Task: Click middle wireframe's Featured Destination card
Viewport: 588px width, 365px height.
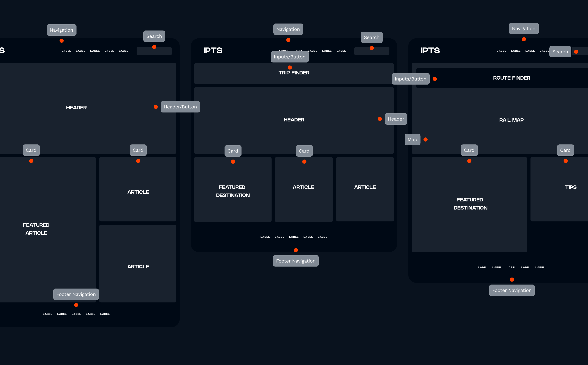Action: [x=233, y=191]
